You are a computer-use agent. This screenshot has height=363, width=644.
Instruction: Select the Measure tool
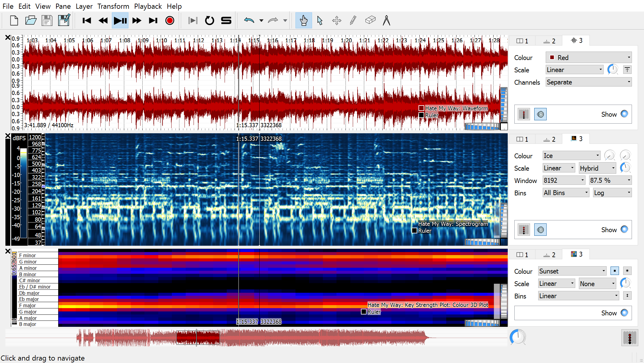click(387, 21)
